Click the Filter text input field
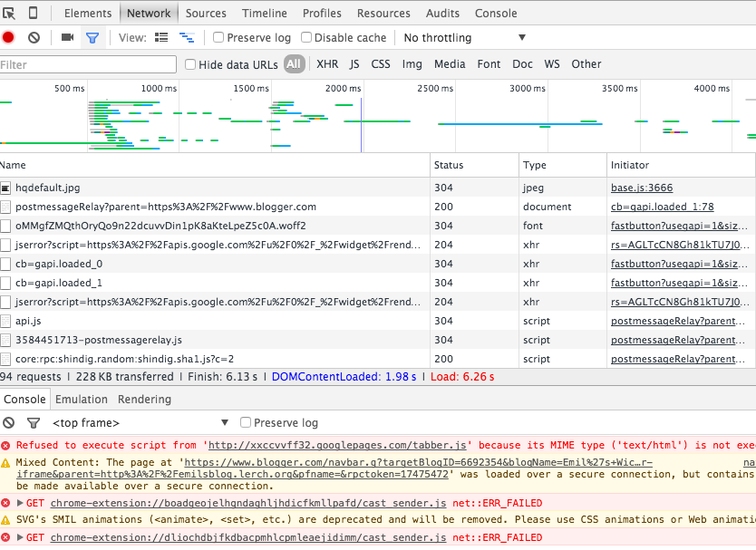The image size is (756, 550). tap(88, 64)
